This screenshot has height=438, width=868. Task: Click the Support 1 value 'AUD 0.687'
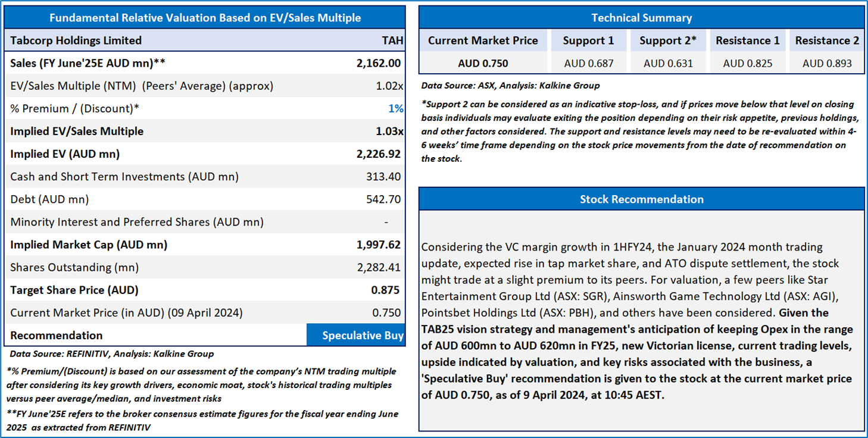pos(589,63)
